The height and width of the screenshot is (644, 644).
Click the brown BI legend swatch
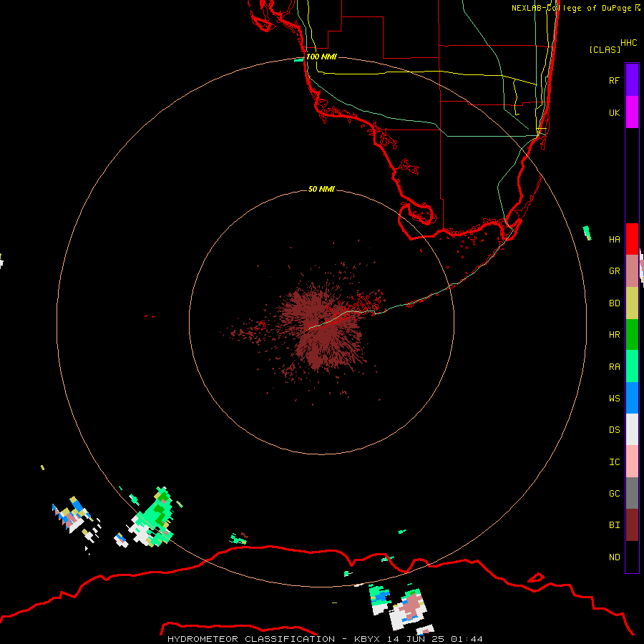point(632,525)
